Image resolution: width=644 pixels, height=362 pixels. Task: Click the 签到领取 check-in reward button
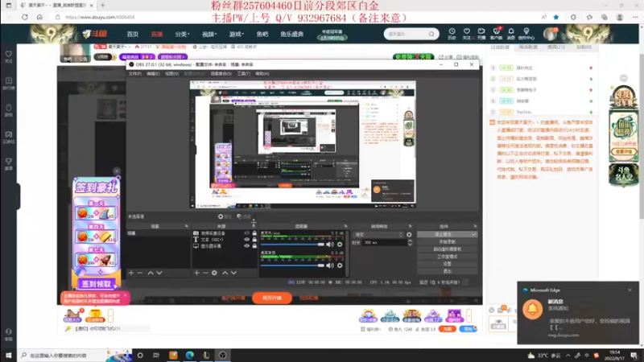coord(96,284)
